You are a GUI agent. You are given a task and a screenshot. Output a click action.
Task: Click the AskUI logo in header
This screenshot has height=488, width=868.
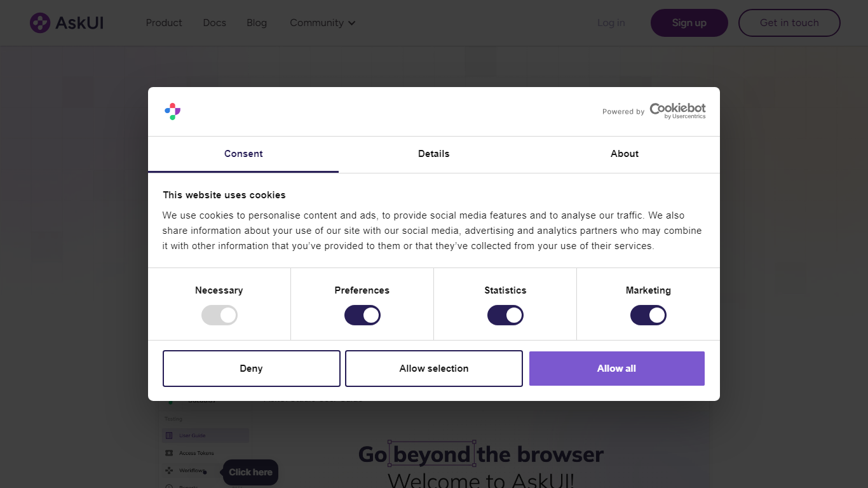coord(67,23)
